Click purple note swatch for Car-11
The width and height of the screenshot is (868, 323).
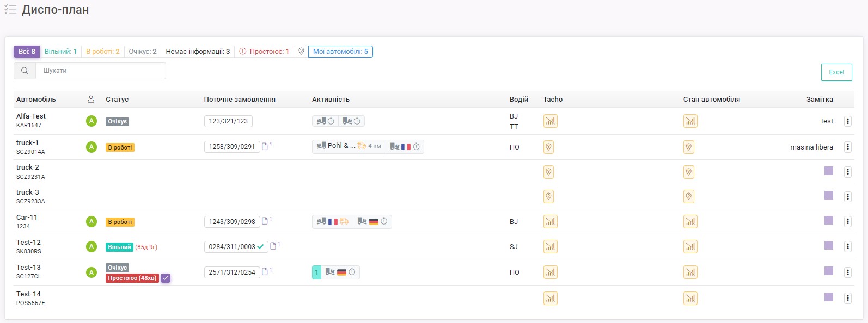point(829,220)
